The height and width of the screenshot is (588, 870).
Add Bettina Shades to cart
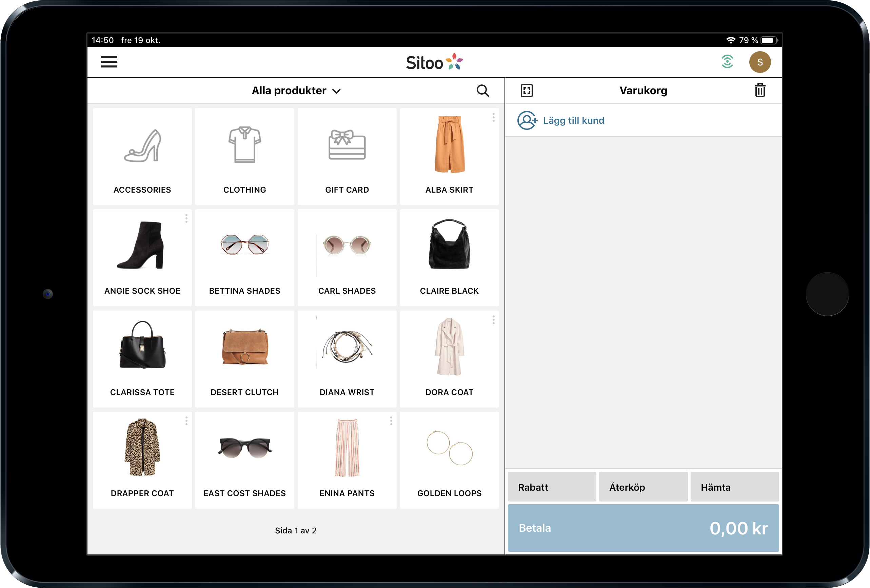pyautogui.click(x=244, y=258)
